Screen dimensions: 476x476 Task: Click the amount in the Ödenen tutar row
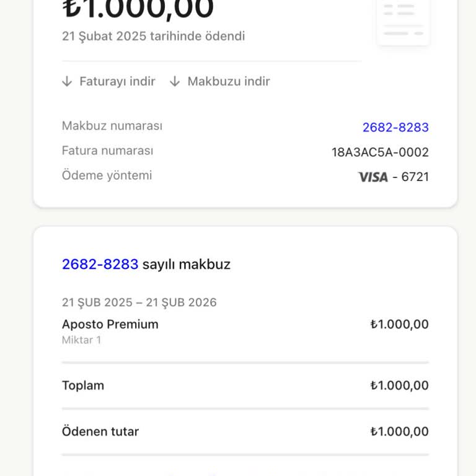pyautogui.click(x=399, y=431)
